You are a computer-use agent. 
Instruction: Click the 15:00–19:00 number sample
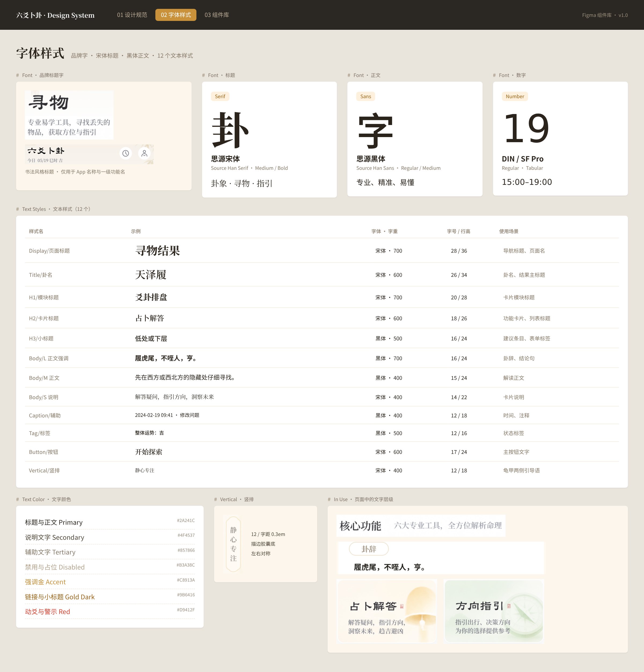527,182
